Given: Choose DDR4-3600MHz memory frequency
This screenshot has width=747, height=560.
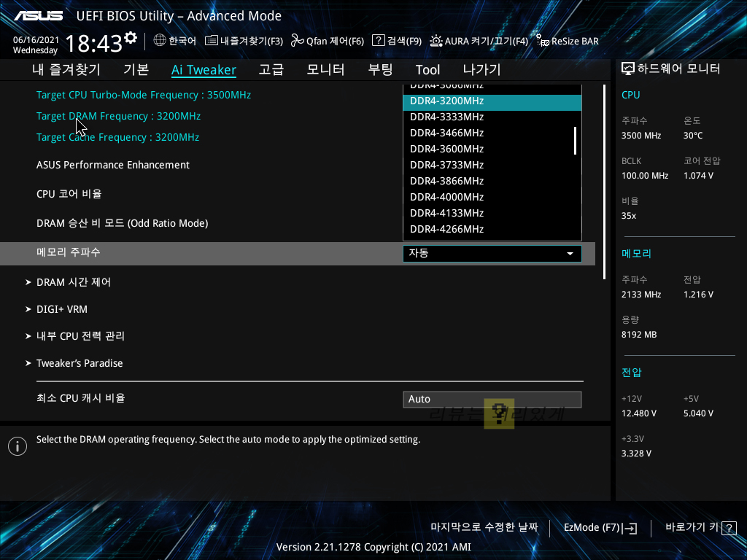Looking at the screenshot, I should coord(492,149).
